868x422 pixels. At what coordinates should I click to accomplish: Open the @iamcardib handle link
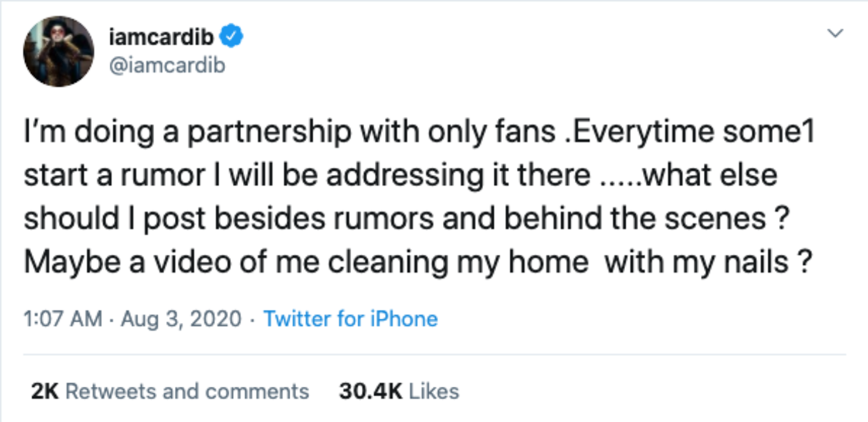[x=167, y=65]
